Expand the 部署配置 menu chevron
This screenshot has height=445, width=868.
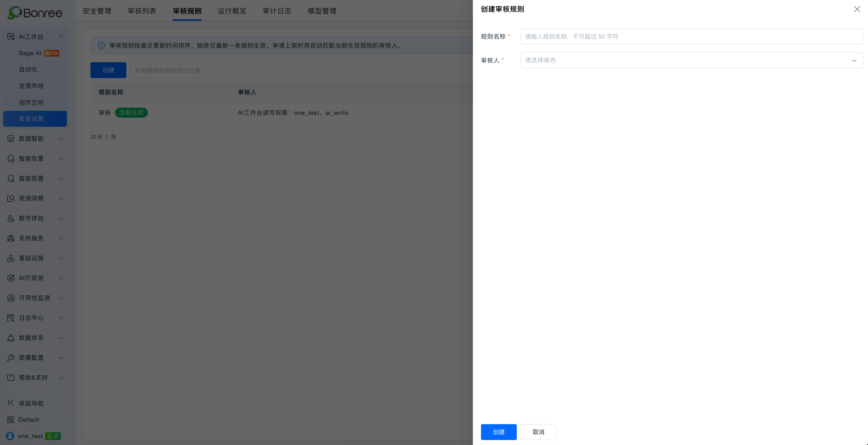tap(61, 357)
